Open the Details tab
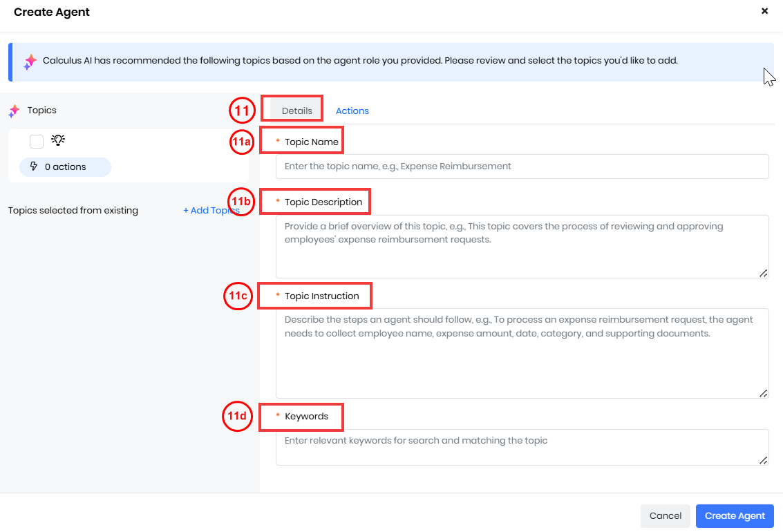 pyautogui.click(x=296, y=111)
